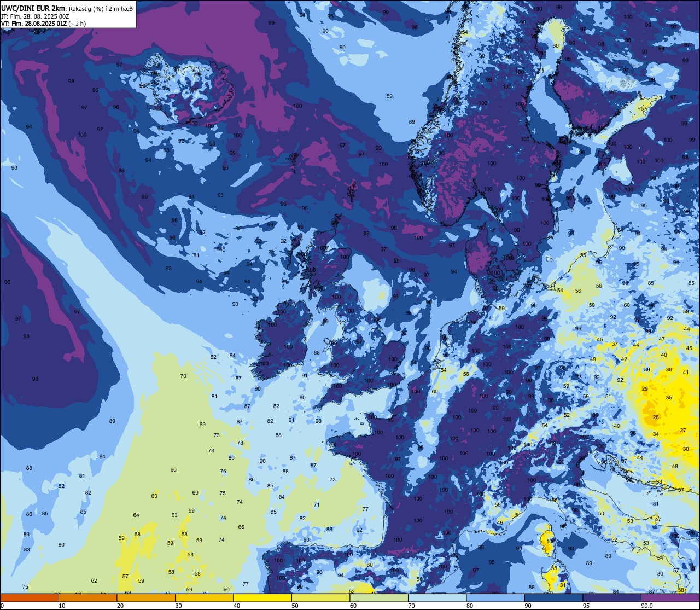This screenshot has height=610, width=700.
Task: Click the '62' humidity value over the Atlantic
Action: click(x=94, y=581)
